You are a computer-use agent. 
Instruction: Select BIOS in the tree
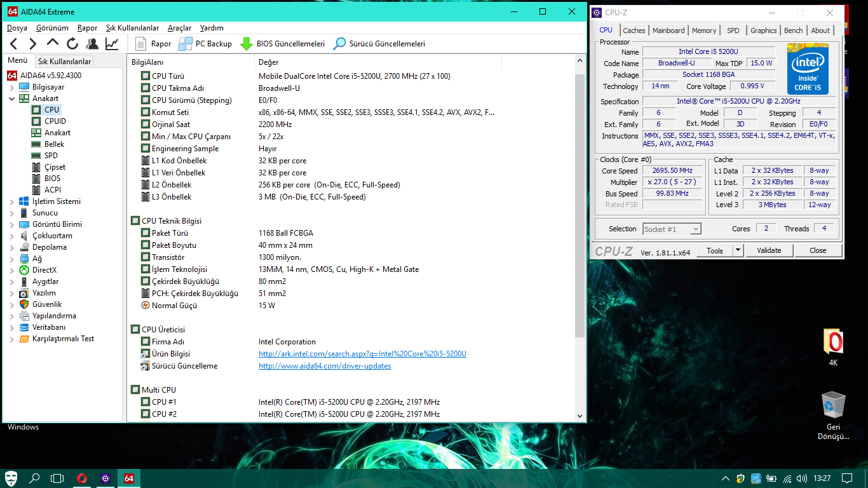click(52, 179)
